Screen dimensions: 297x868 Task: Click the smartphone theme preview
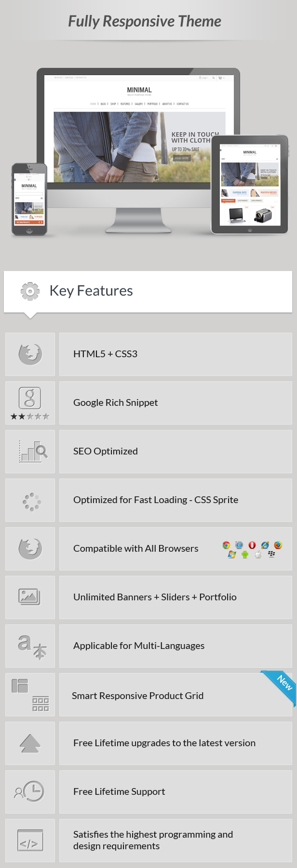29,200
